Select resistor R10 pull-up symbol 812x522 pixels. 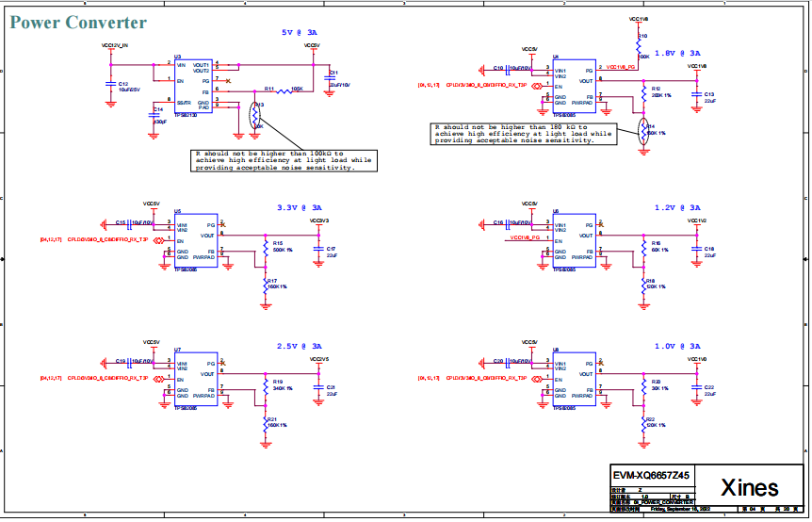[639, 46]
